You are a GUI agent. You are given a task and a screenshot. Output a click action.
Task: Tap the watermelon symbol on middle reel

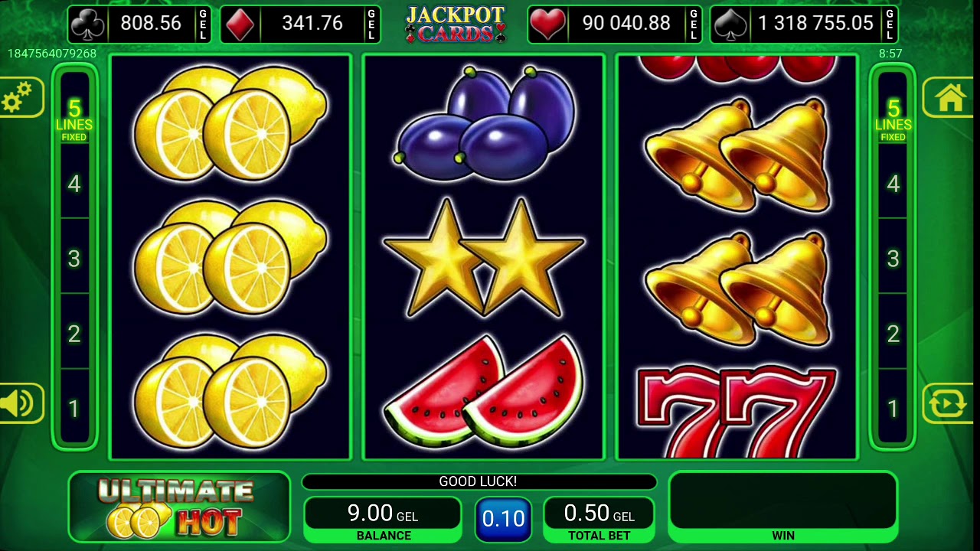pyautogui.click(x=484, y=392)
